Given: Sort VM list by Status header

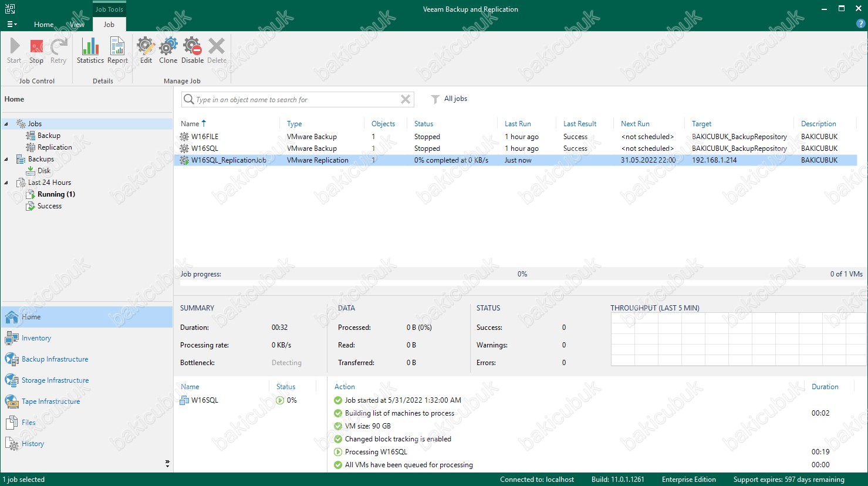Looking at the screenshot, I should (x=286, y=387).
